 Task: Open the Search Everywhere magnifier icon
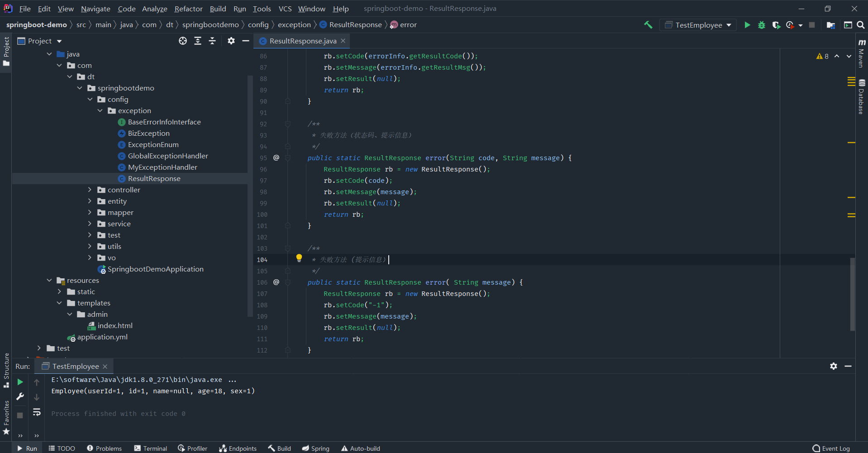coord(861,25)
